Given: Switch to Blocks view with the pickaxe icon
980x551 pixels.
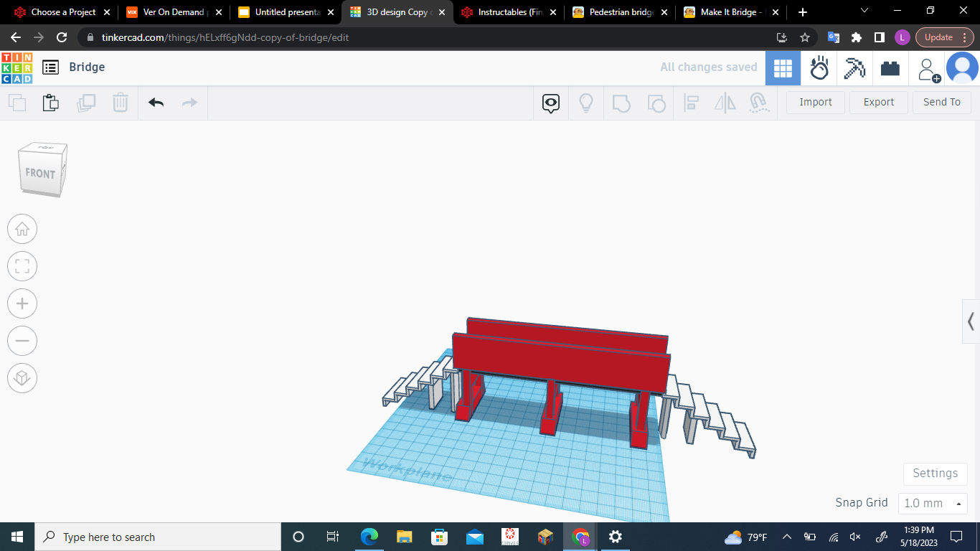Looking at the screenshot, I should tap(854, 67).
